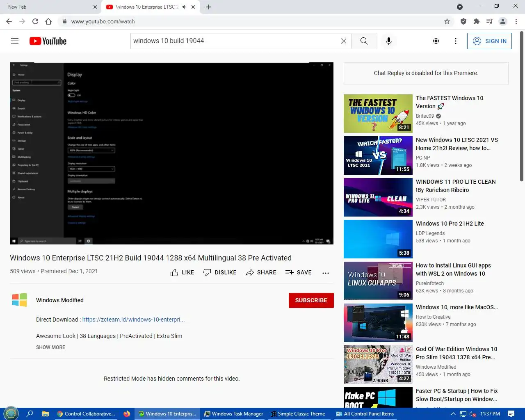Close the New Tab tab
Viewport: 525px width, 420px height.
[95, 7]
